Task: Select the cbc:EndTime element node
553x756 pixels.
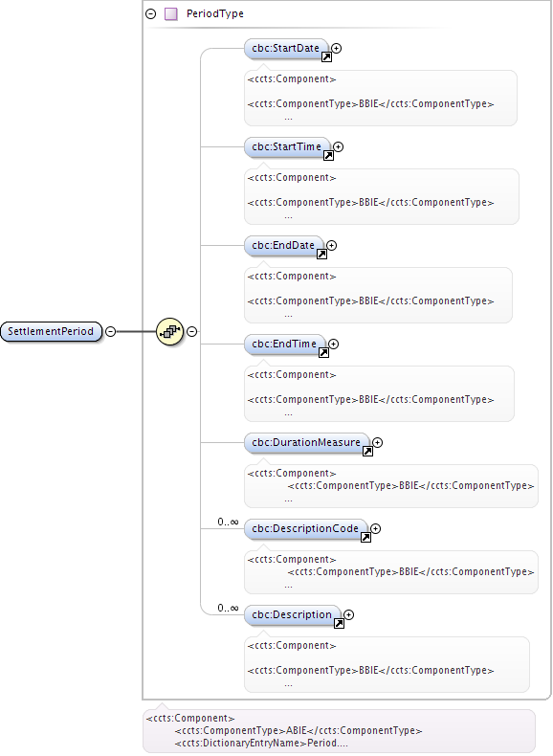Action: click(x=284, y=345)
